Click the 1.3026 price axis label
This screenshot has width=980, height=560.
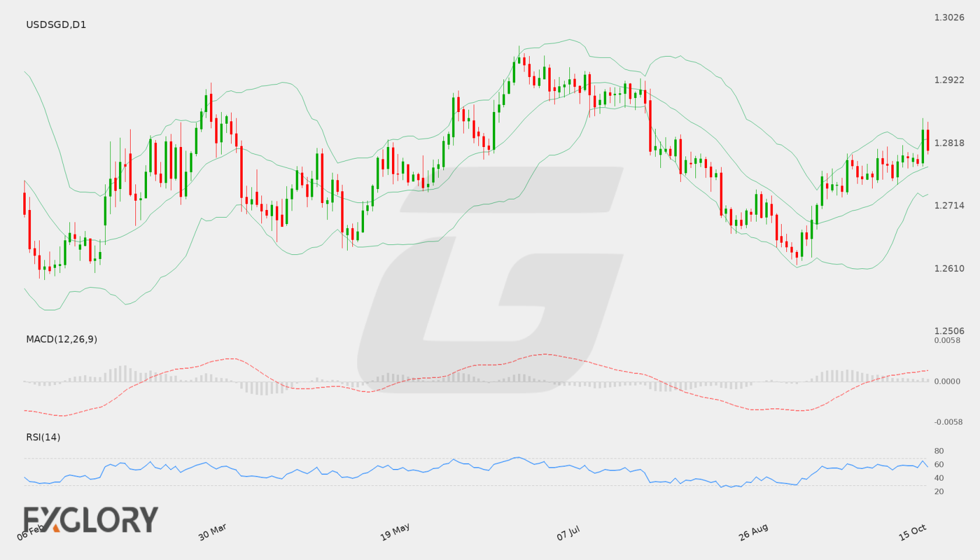pos(949,17)
